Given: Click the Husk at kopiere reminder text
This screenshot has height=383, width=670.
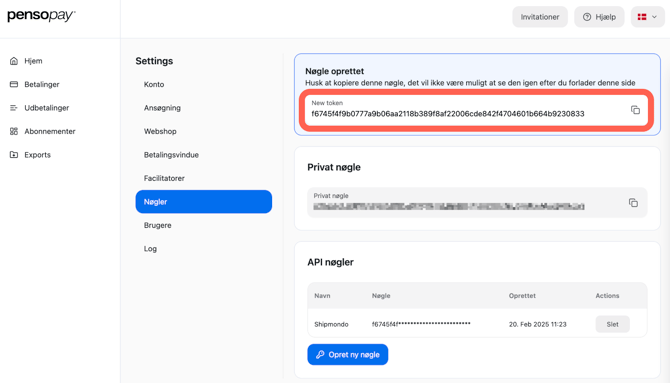Looking at the screenshot, I should click(x=470, y=83).
